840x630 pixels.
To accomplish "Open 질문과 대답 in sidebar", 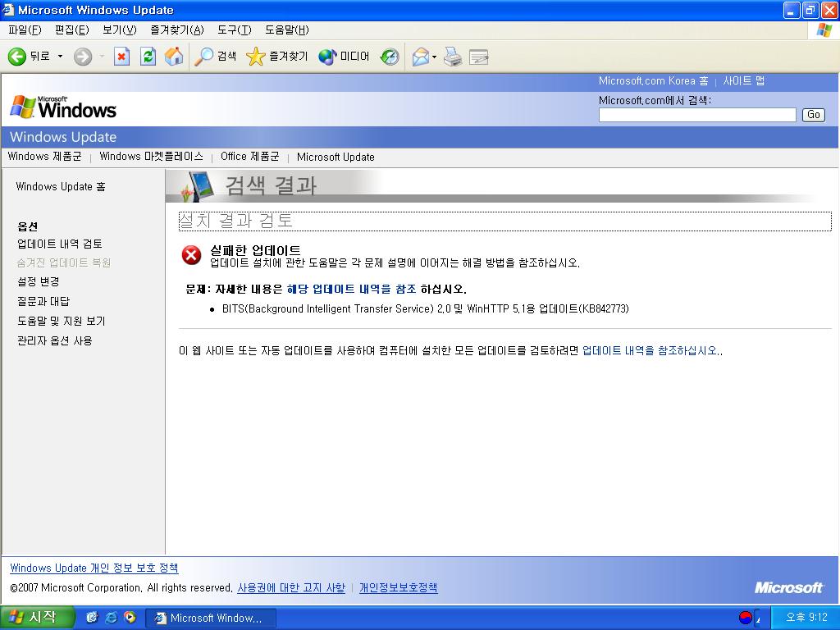I will click(43, 301).
